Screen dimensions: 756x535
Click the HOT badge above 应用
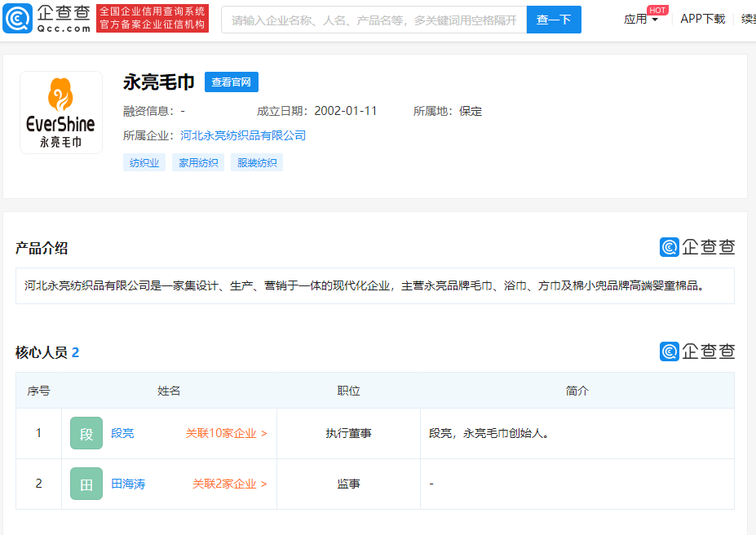tap(657, 10)
